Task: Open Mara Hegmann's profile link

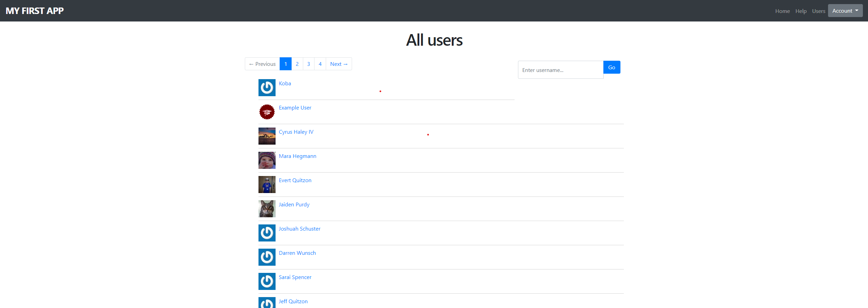Action: pos(297,156)
